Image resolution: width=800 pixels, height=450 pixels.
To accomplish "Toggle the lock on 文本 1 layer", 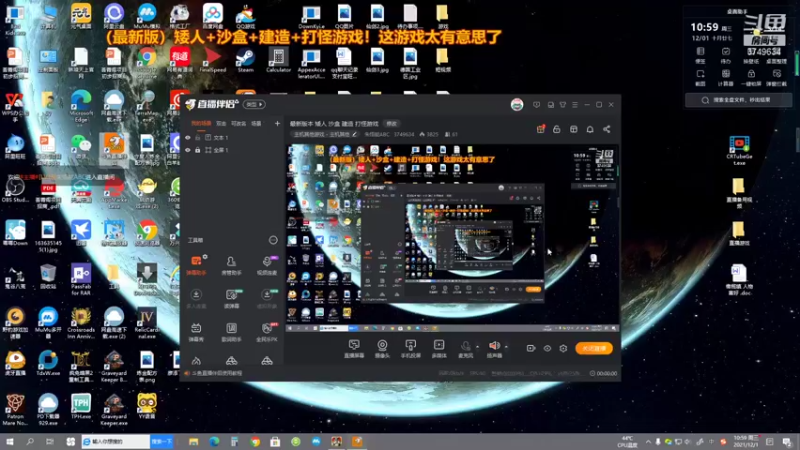I will pos(197,138).
